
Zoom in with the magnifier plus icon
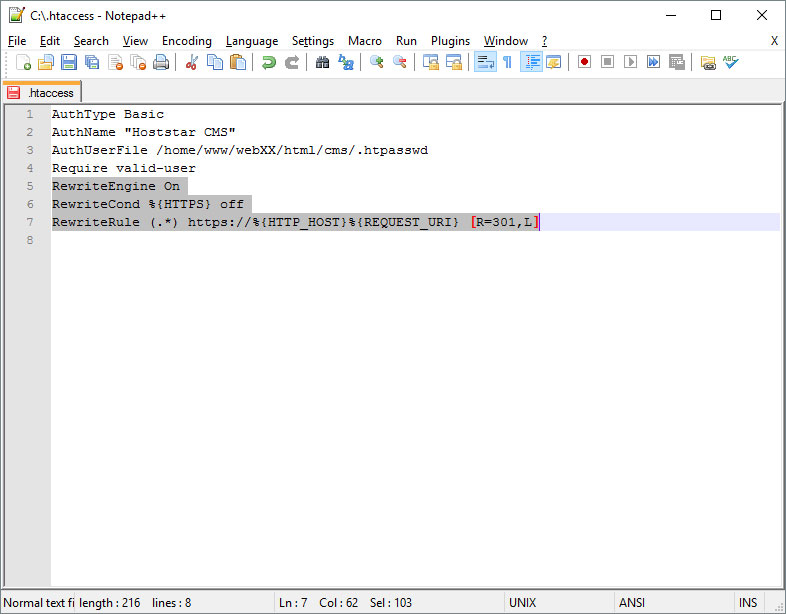[376, 62]
